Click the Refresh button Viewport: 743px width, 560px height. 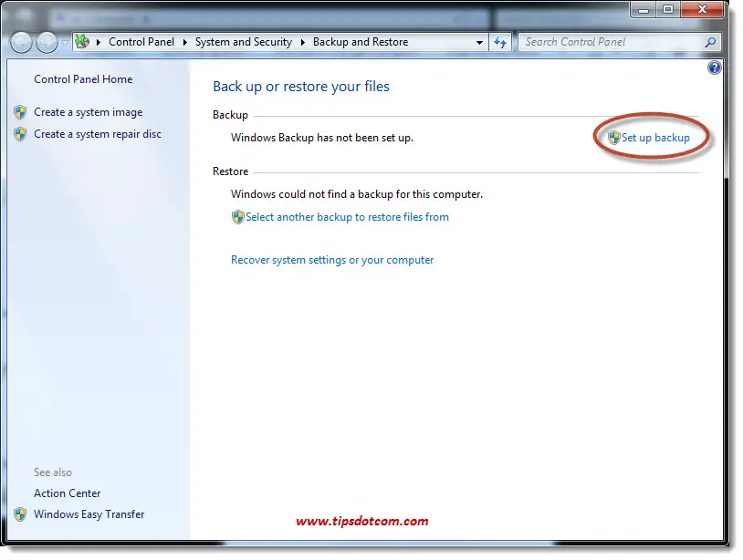tap(500, 43)
